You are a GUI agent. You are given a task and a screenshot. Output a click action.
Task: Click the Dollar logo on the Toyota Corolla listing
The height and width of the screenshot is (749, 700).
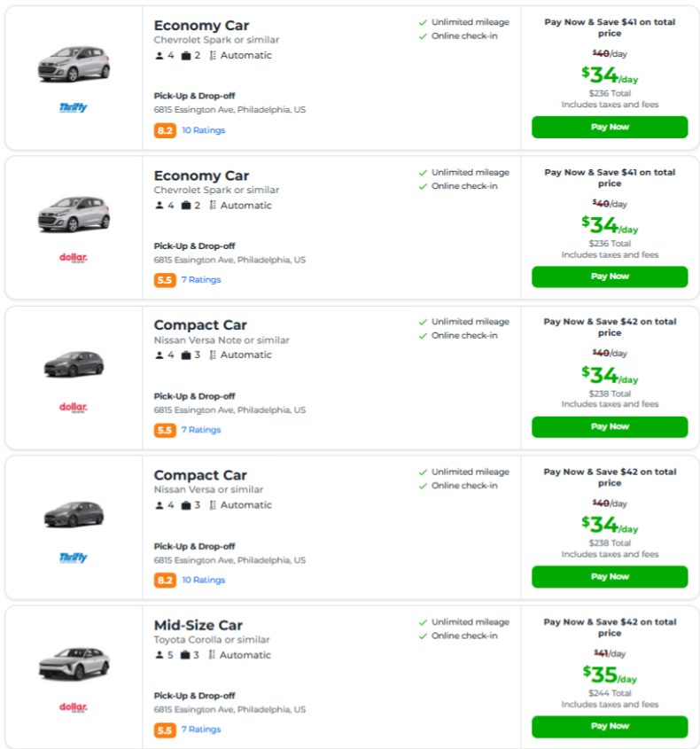(75, 709)
